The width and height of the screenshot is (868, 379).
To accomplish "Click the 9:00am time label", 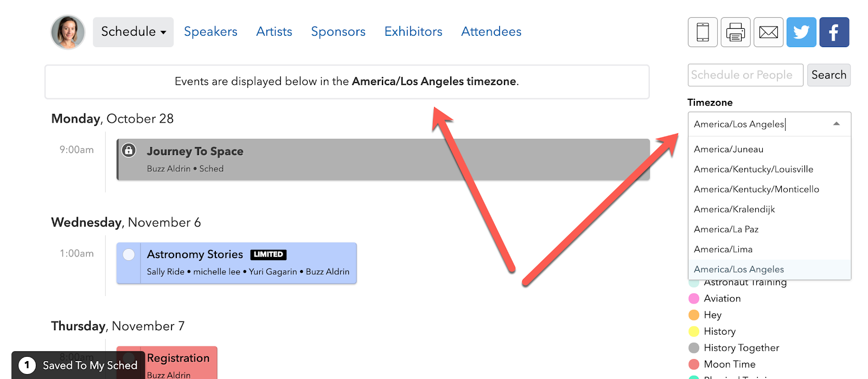I will 76,150.
